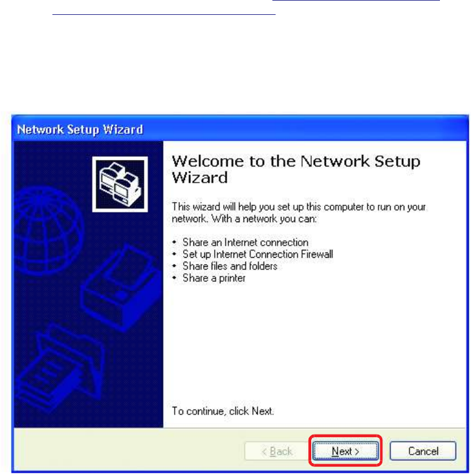Follow the long blue underlined link at top left
471x476 pixels.
coord(164,14)
